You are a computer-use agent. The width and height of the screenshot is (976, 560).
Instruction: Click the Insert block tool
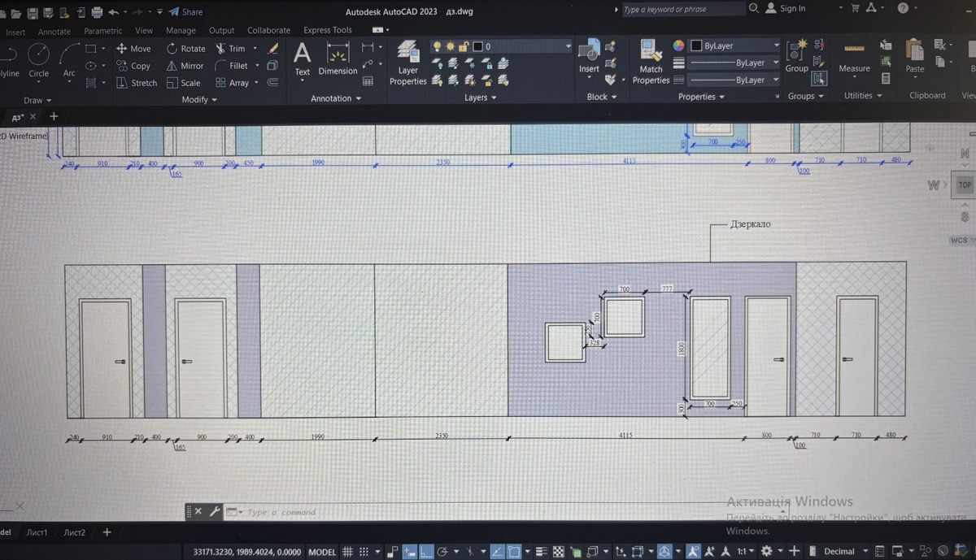coord(589,57)
